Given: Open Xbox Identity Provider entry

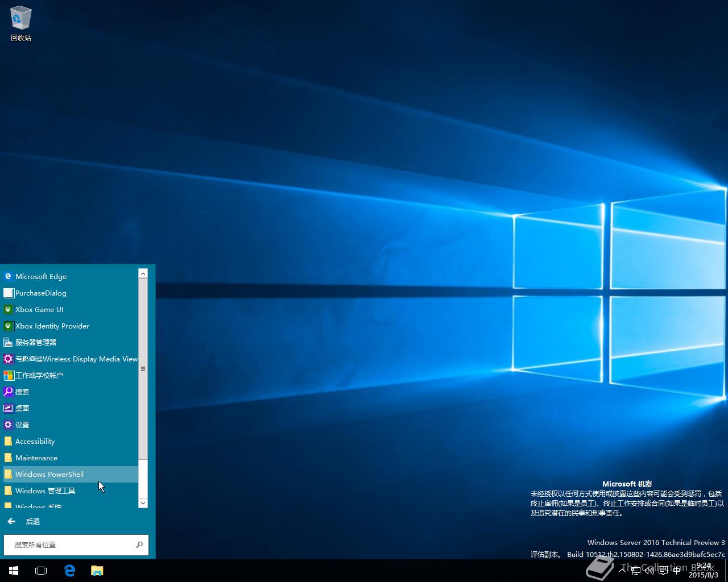Looking at the screenshot, I should (x=69, y=326).
